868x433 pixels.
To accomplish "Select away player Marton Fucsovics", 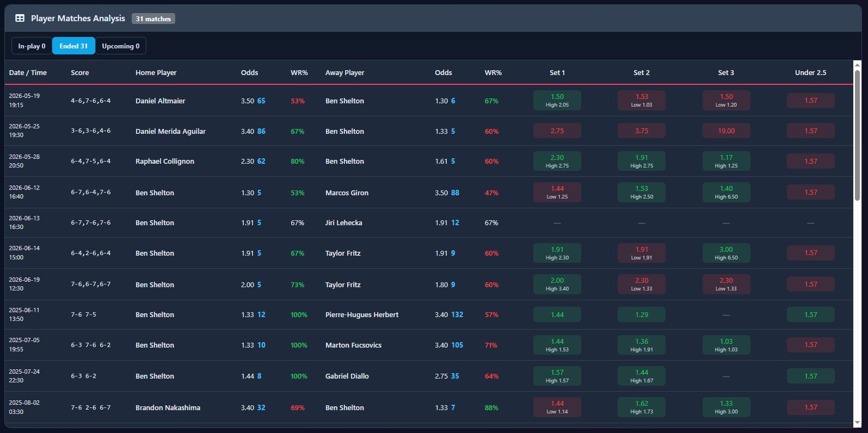I will click(x=354, y=345).
